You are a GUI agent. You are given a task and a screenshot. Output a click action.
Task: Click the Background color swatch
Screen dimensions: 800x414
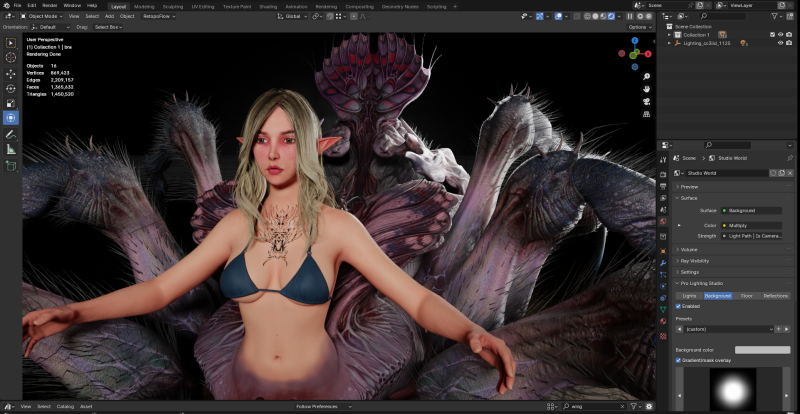coord(762,350)
